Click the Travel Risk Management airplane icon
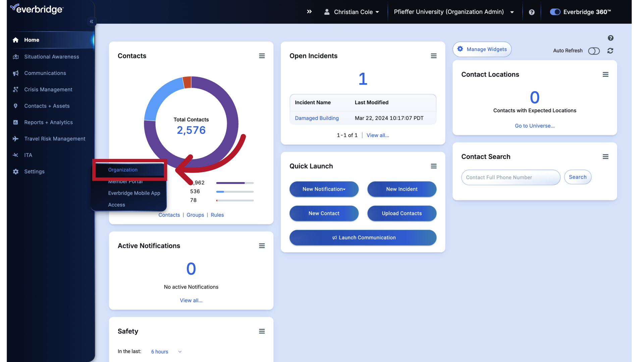 pos(15,139)
